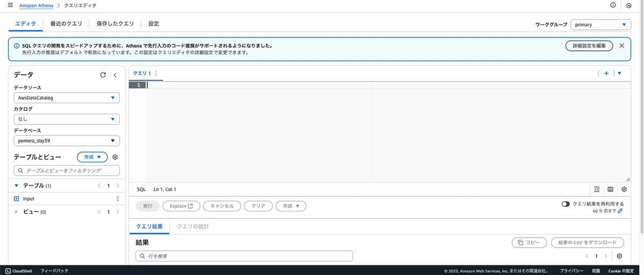Open the hexagon settings icon top right
The height and width of the screenshot is (275, 644).
coord(629,5)
